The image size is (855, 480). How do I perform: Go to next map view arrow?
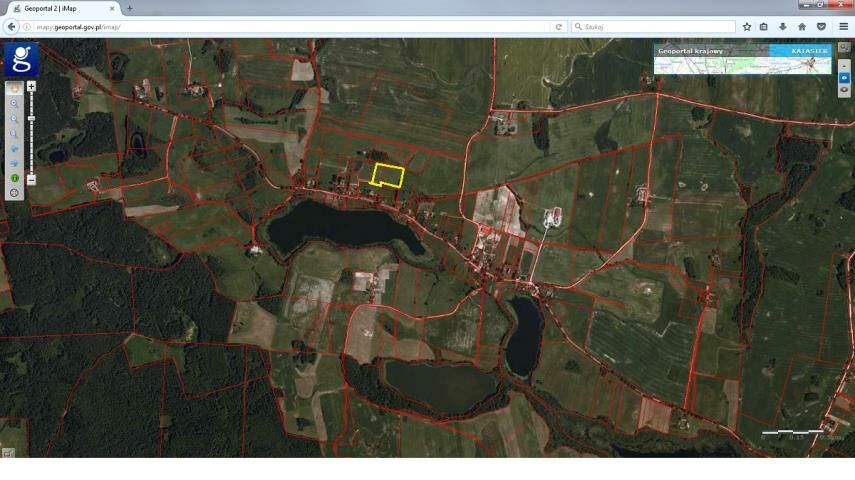pos(14,162)
